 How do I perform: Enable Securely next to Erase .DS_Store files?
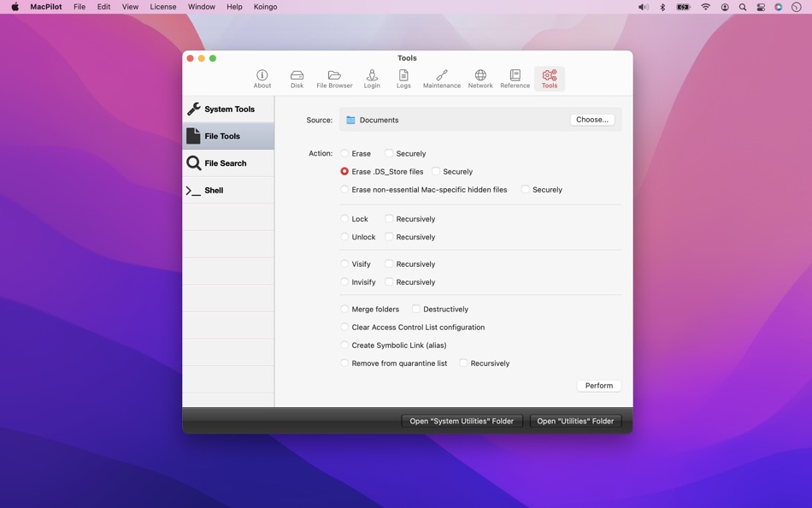(x=436, y=171)
